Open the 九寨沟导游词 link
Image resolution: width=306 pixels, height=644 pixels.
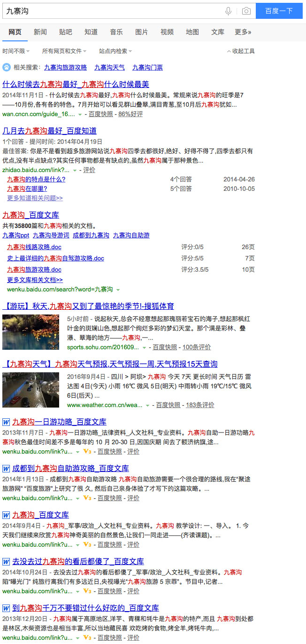pyautogui.click(x=51, y=235)
